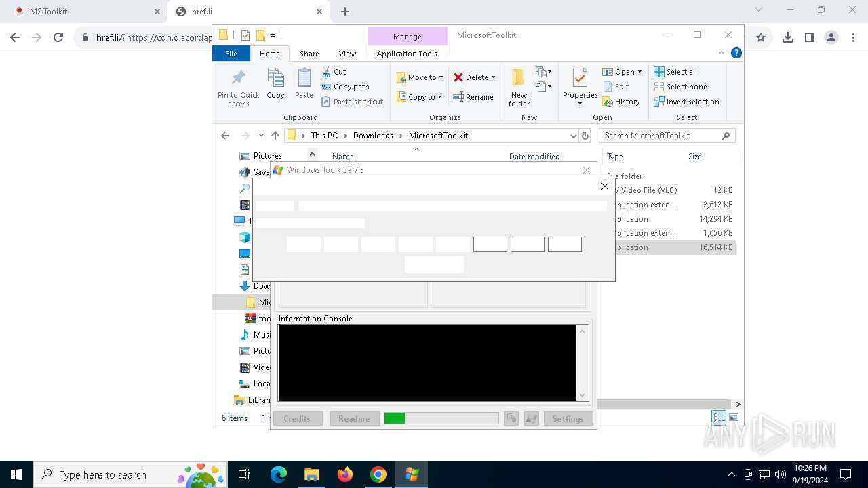Click Quick Access Toolbar properties checkbox icon
The height and width of the screenshot is (488, 868).
point(245,35)
